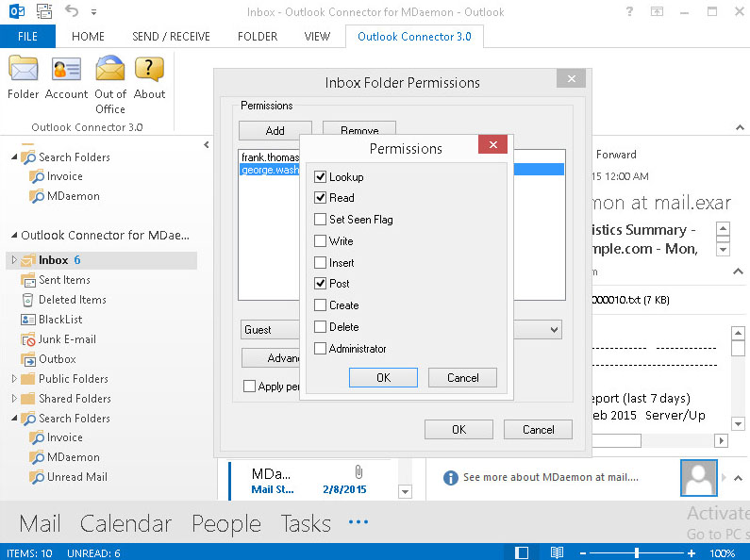Select the Junk E-mail folder icon
750x560 pixels.
click(x=28, y=339)
